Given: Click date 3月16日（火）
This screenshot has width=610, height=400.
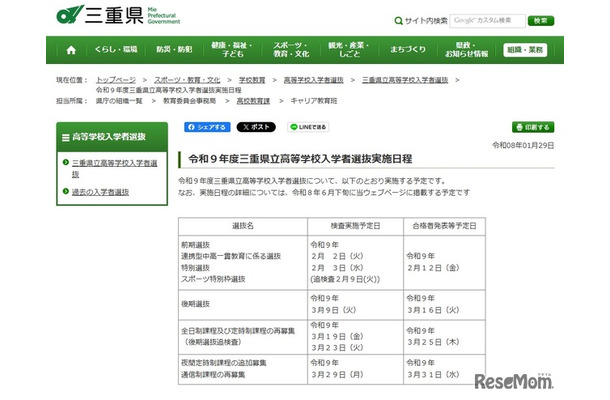Looking at the screenshot, I should pos(433,310).
